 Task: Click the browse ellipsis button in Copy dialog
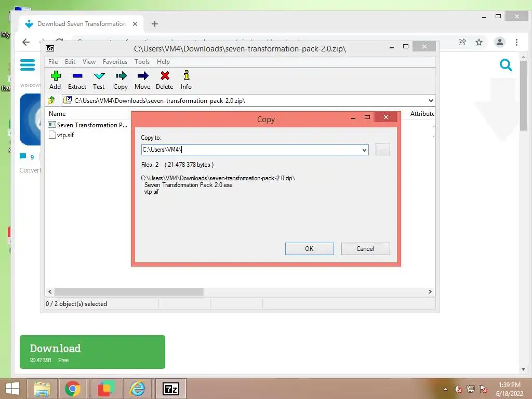382,149
